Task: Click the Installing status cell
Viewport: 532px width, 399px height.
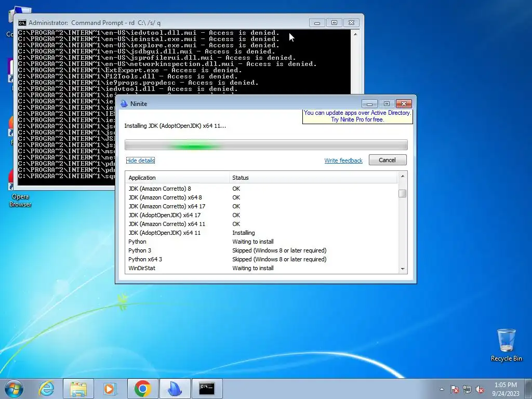Action: 244,233
